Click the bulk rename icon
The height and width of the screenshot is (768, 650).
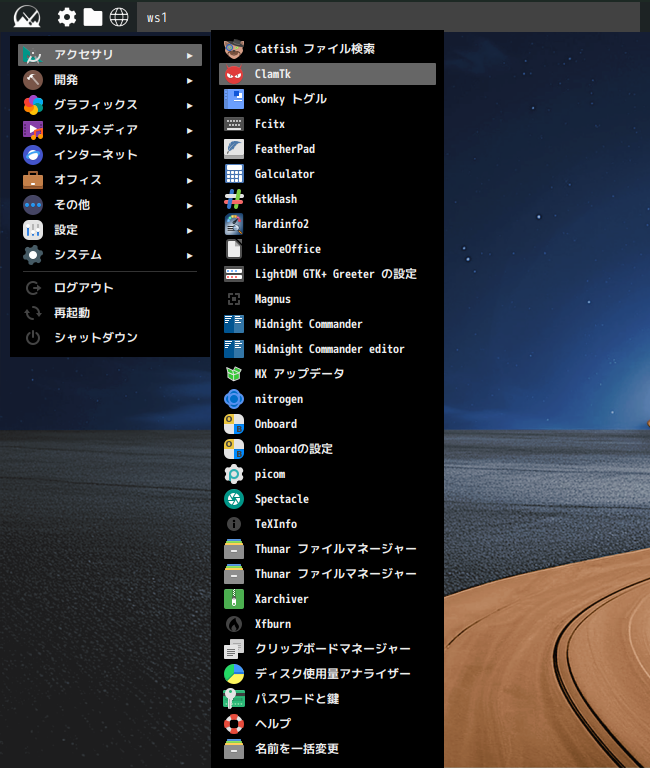click(x=234, y=749)
